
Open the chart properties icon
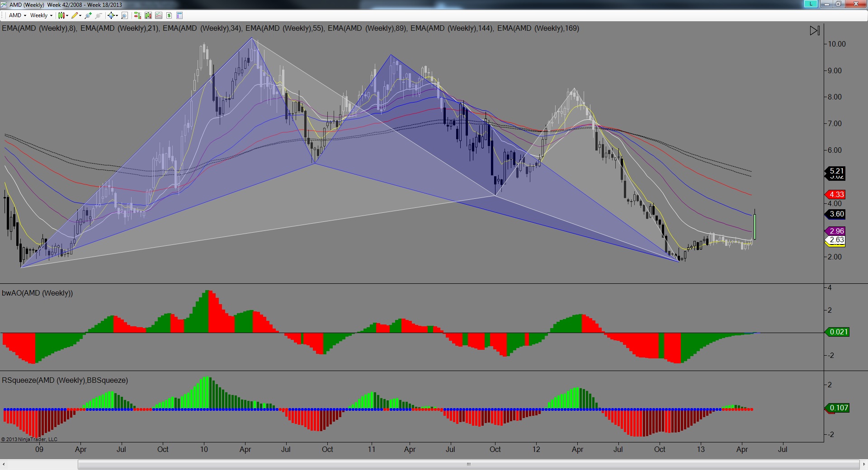coord(179,15)
